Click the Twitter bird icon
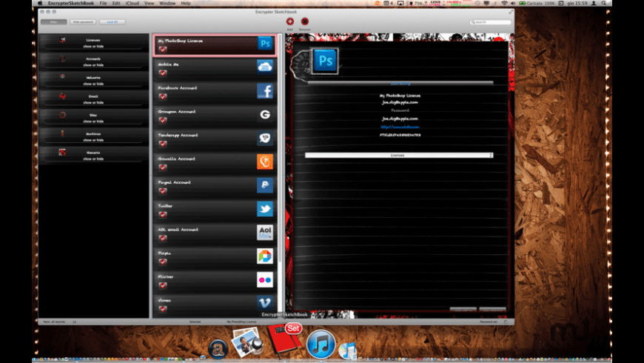This screenshot has height=363, width=644. tap(265, 209)
